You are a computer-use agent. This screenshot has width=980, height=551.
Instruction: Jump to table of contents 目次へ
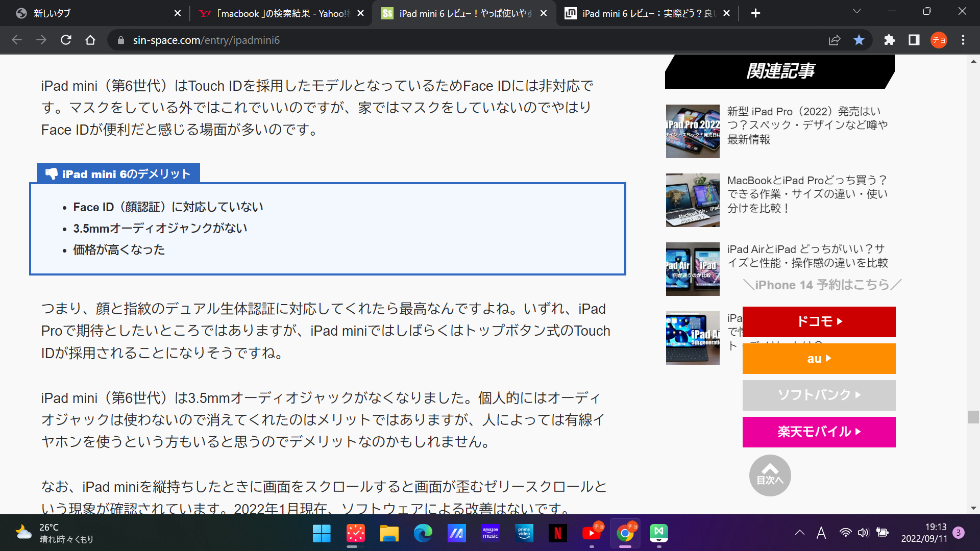[770, 475]
